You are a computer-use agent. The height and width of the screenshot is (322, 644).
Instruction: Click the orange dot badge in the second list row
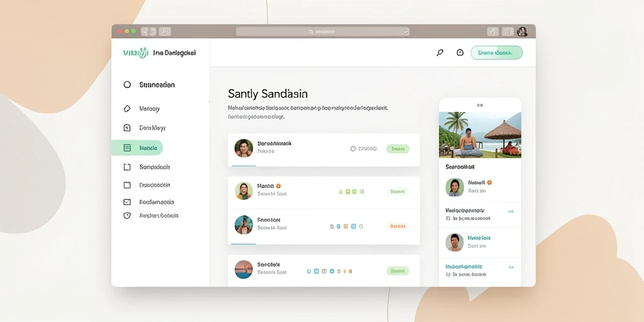[279, 186]
